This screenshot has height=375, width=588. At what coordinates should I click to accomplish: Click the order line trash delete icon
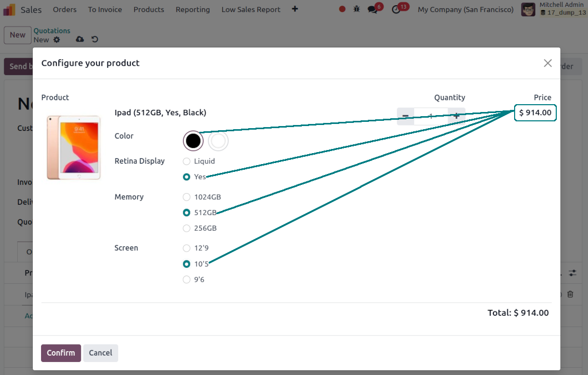[x=570, y=294]
